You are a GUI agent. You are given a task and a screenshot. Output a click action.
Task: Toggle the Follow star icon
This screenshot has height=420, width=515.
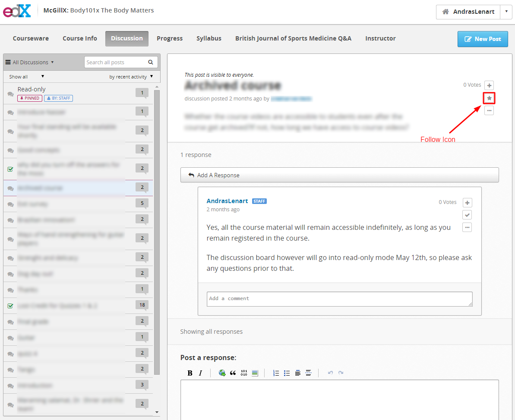point(489,98)
